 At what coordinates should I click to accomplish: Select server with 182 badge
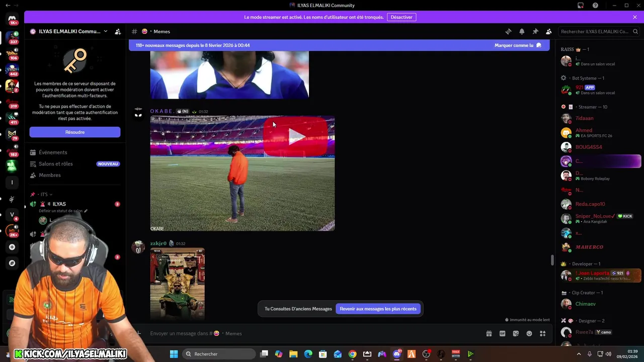tap(12, 150)
